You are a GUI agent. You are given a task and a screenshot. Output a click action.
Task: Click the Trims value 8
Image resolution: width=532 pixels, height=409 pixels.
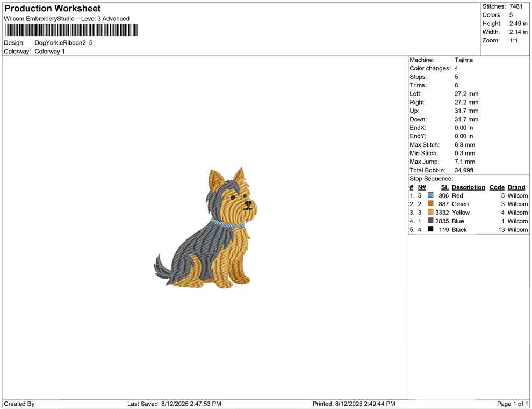[456, 85]
